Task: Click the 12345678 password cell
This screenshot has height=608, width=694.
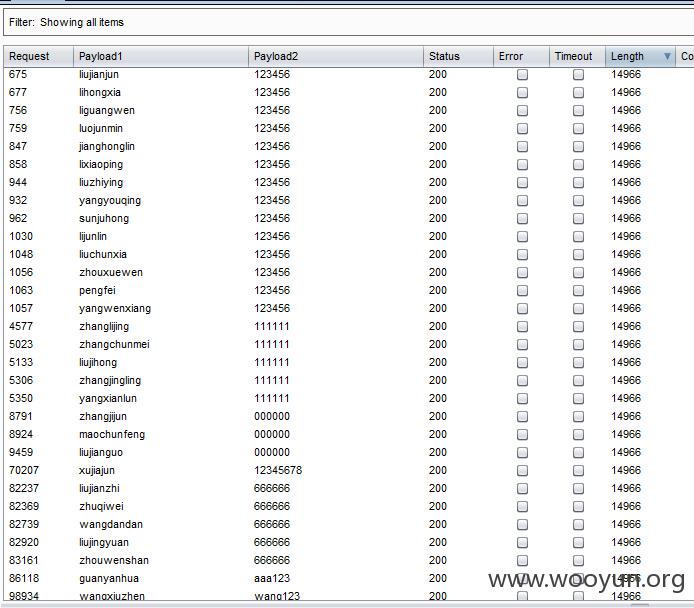Action: click(x=278, y=470)
